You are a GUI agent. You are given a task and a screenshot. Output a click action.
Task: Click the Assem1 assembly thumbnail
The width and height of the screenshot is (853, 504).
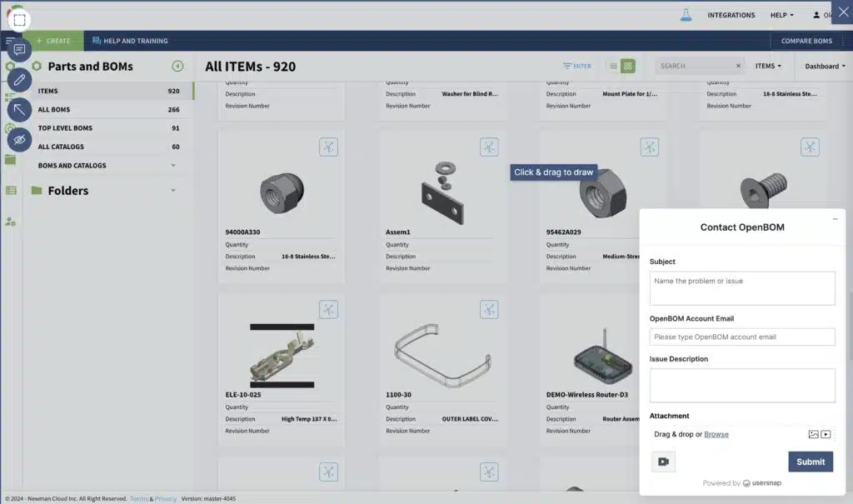point(443,192)
